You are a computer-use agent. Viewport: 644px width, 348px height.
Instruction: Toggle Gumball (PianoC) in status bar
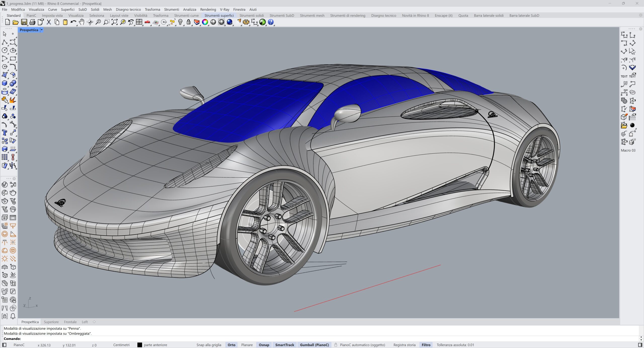tap(314, 345)
